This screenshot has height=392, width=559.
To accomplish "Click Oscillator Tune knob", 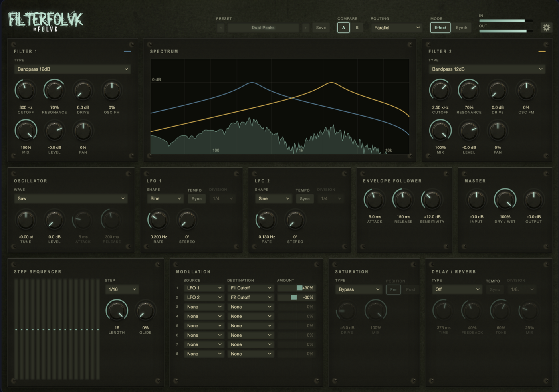I will (26, 220).
